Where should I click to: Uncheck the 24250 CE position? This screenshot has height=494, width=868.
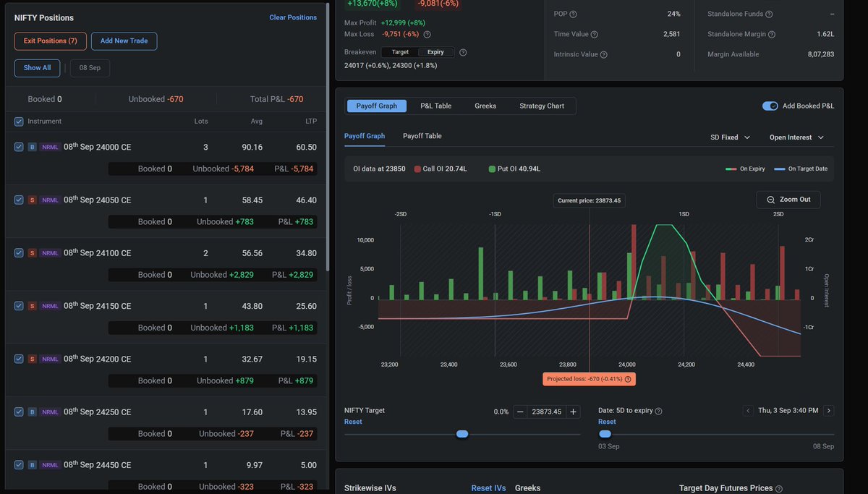point(19,412)
